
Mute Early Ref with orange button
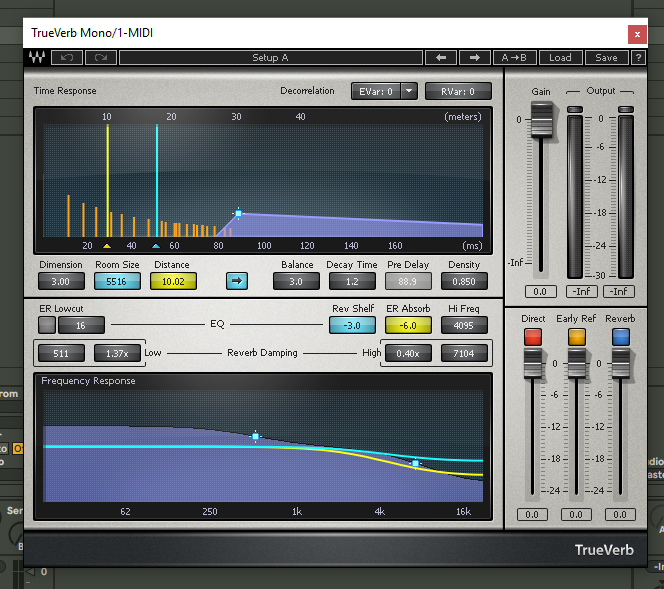576,337
